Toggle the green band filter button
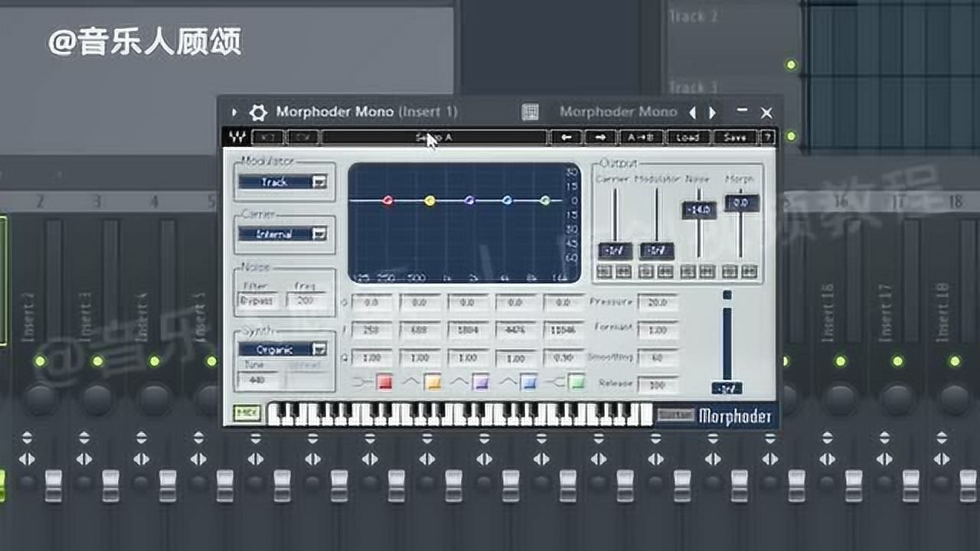 [x=577, y=382]
